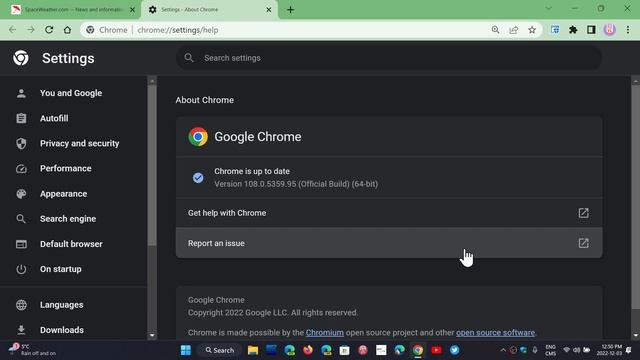Screen dimensions: 640x360
Task: Click the Chrome icon in taskbar
Action: 418,350
